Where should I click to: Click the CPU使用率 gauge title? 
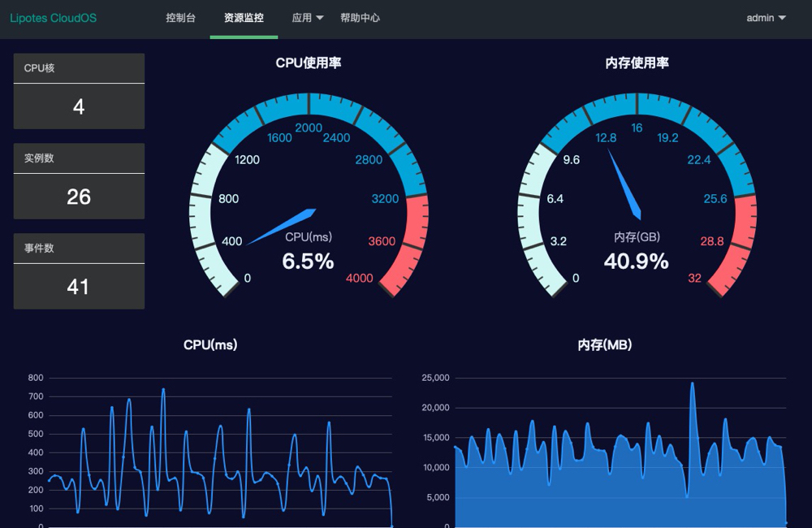[x=309, y=63]
